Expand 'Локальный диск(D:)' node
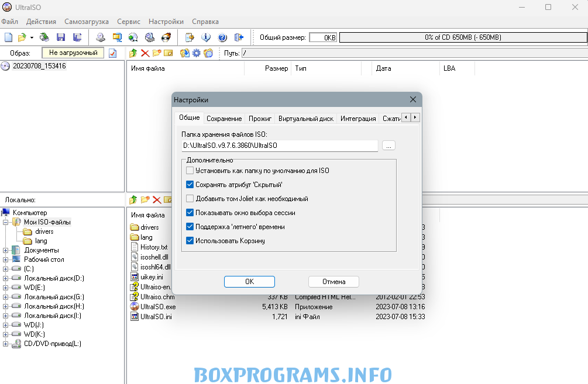 click(x=6, y=278)
